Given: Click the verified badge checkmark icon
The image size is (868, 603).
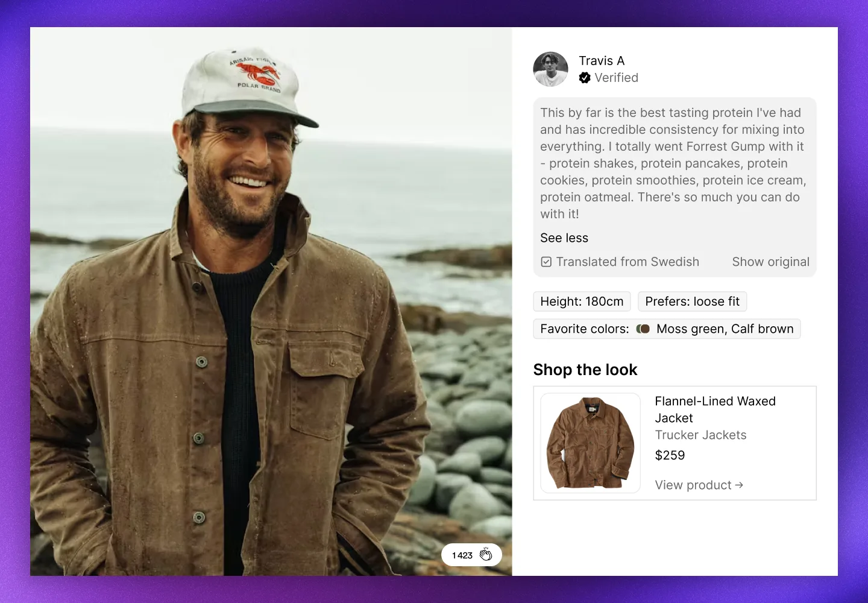Looking at the screenshot, I should point(585,78).
